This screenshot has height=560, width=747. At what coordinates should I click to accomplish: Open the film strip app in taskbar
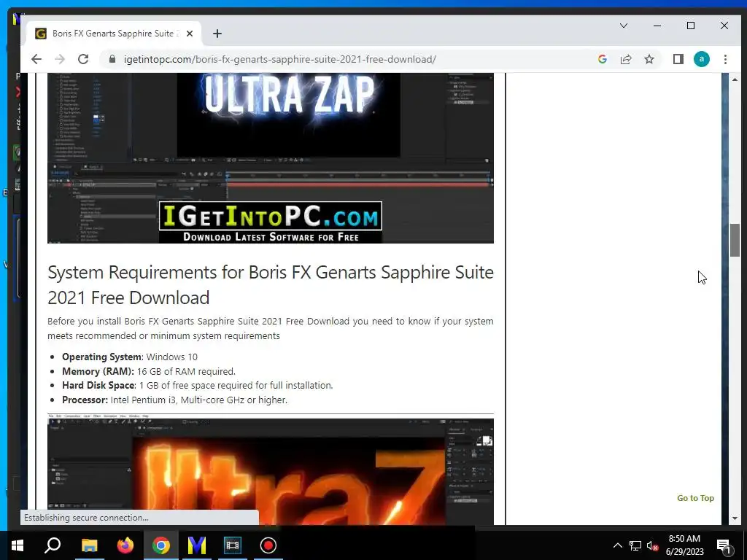(233, 545)
